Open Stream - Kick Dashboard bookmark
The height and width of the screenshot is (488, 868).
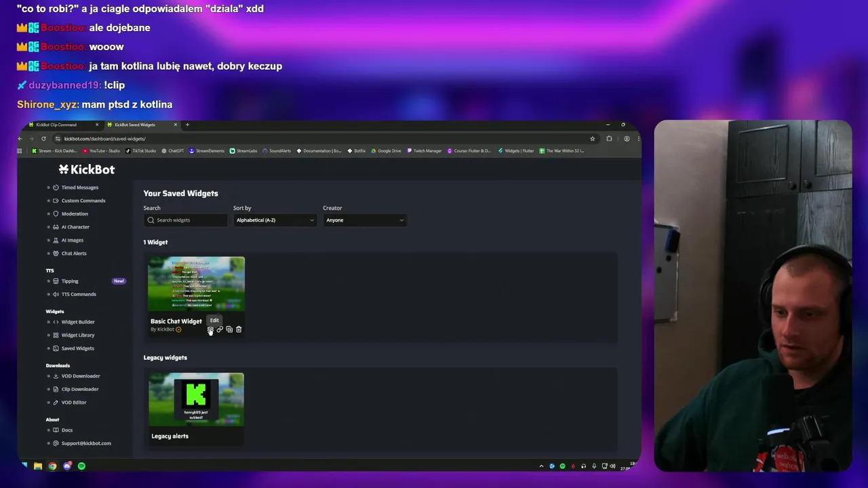(55, 151)
